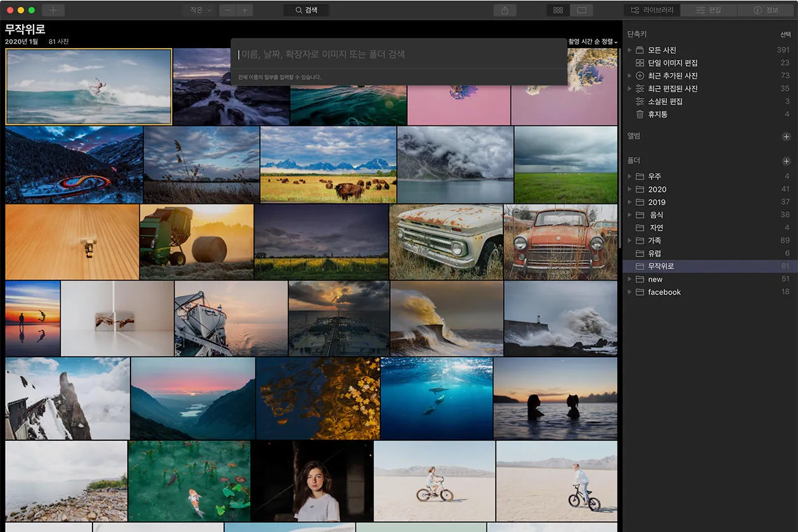The height and width of the screenshot is (532, 798).
Task: Zoom out thumbnails with the minus button
Action: [228, 10]
